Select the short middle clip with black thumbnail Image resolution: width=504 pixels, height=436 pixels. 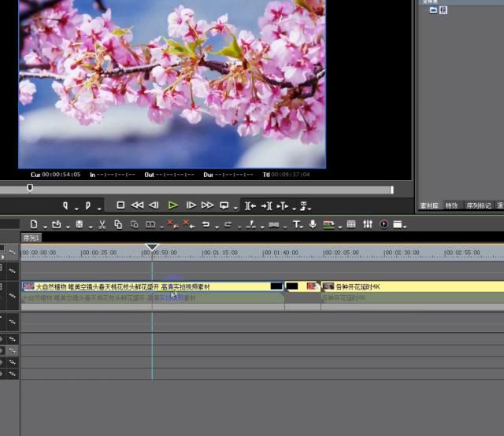(x=302, y=286)
